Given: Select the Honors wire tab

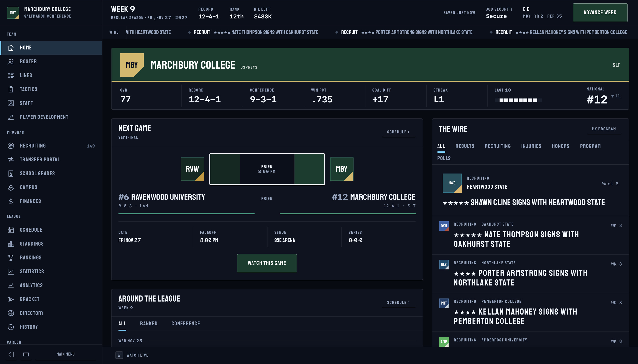Looking at the screenshot, I should [561, 146].
